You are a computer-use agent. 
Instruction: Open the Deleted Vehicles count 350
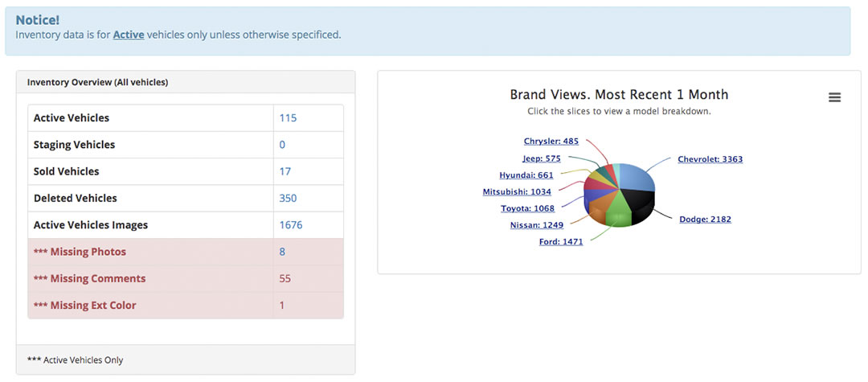click(x=288, y=199)
